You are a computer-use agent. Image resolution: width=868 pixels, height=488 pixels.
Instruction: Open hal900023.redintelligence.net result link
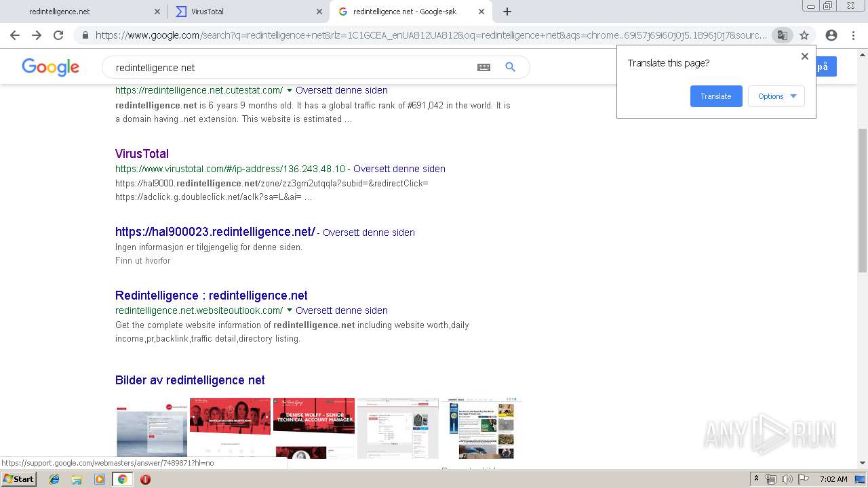tap(215, 232)
